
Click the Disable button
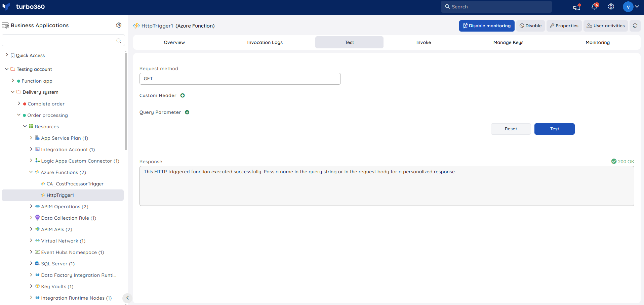[x=530, y=26]
